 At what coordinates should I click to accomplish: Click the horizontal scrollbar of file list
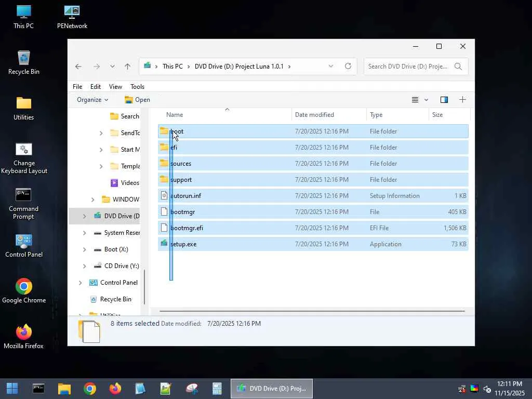tap(312, 311)
